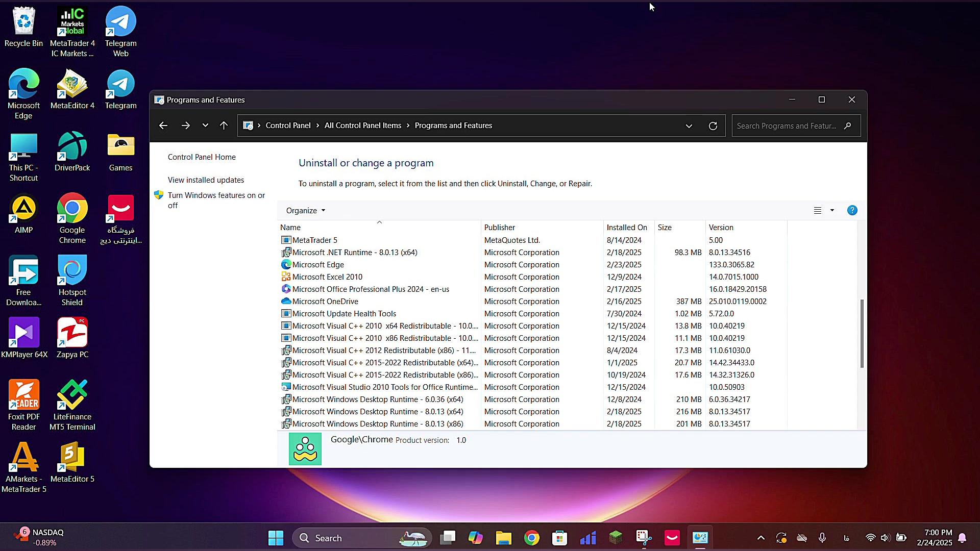Select the Hotspot Shield desktop icon
The image size is (980, 551).
click(x=72, y=281)
